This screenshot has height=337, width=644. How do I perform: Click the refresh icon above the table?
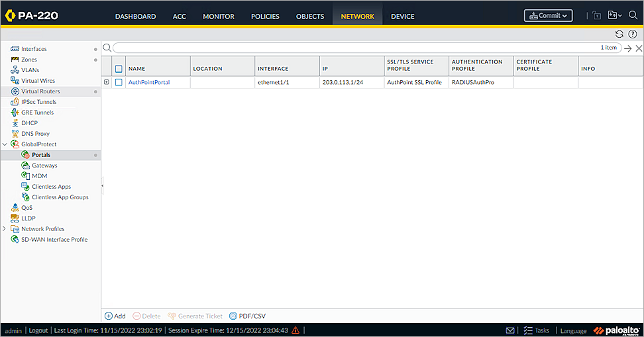click(619, 34)
